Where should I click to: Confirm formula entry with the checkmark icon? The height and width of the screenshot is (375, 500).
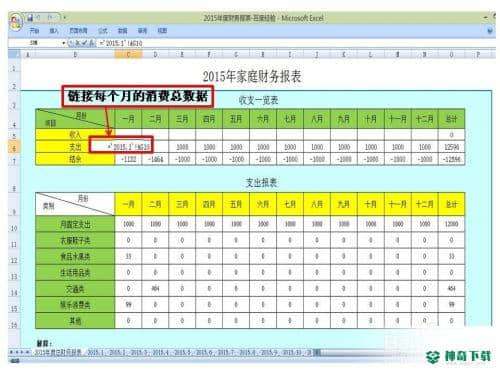pos(84,43)
